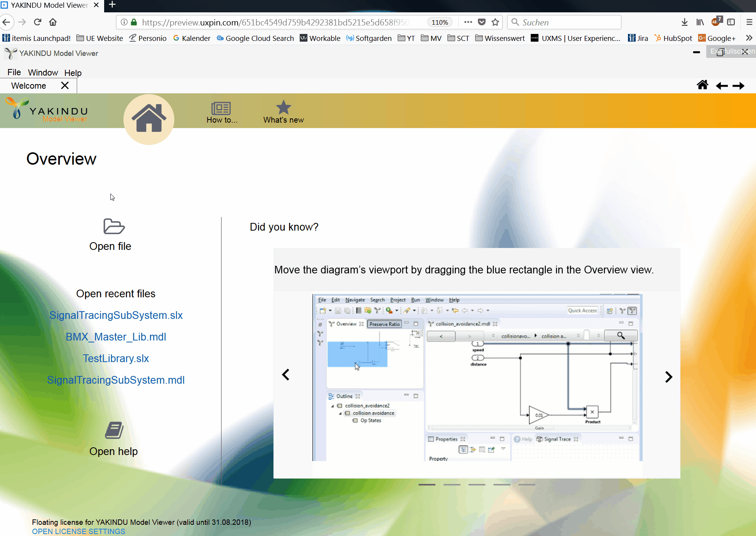Select the fifth carousel indicator dash
756x536 pixels.
pyautogui.click(x=527, y=484)
